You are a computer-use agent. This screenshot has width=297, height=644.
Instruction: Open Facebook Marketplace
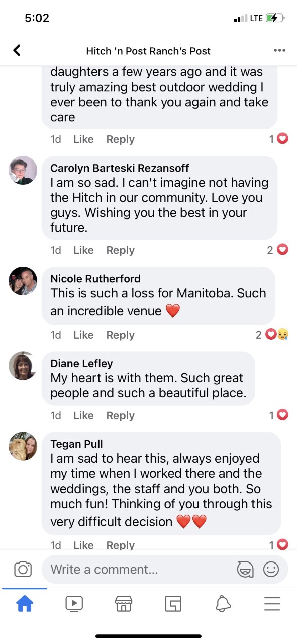124,603
